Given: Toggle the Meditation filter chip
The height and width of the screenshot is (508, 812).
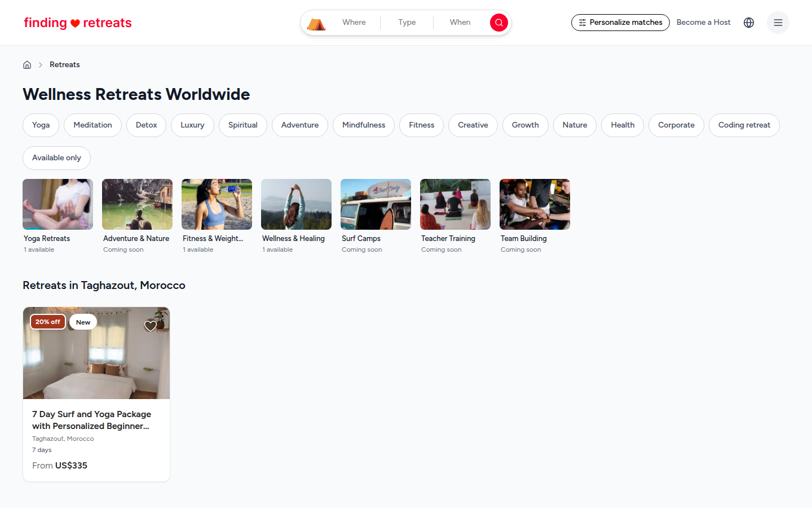Looking at the screenshot, I should [92, 125].
